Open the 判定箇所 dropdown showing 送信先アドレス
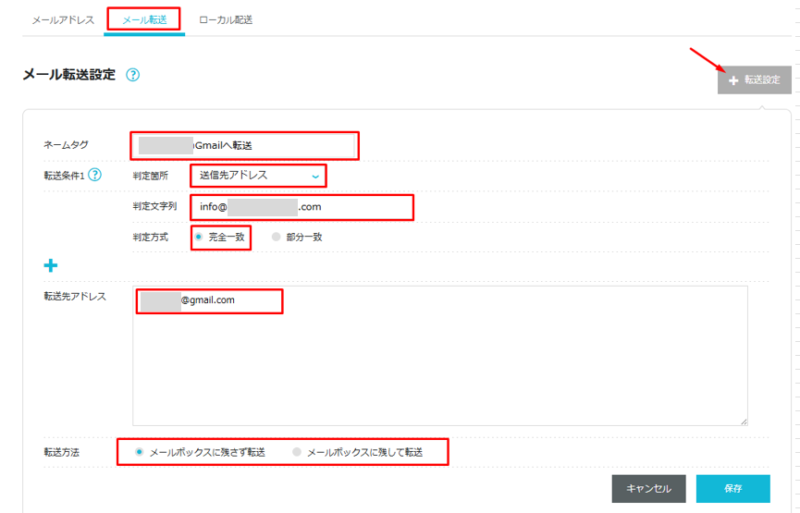Viewport: 800px width, 513px height. (259, 176)
